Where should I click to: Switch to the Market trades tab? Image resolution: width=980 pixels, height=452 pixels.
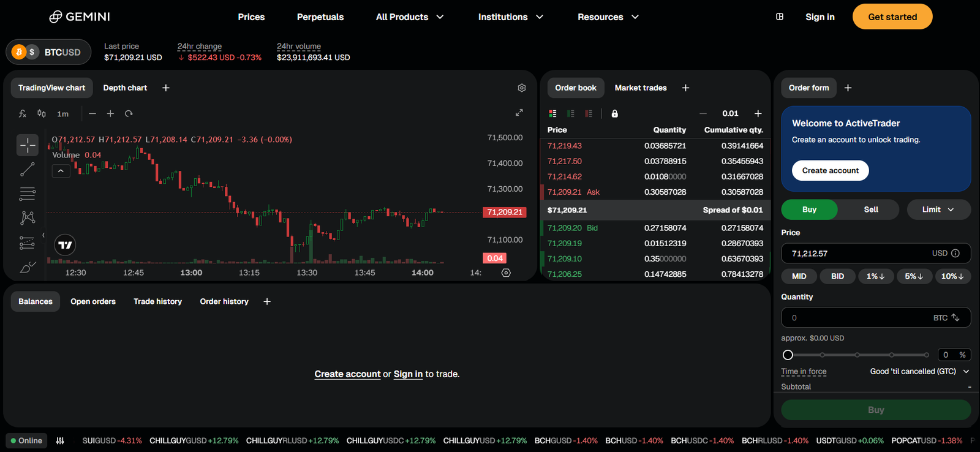tap(641, 88)
